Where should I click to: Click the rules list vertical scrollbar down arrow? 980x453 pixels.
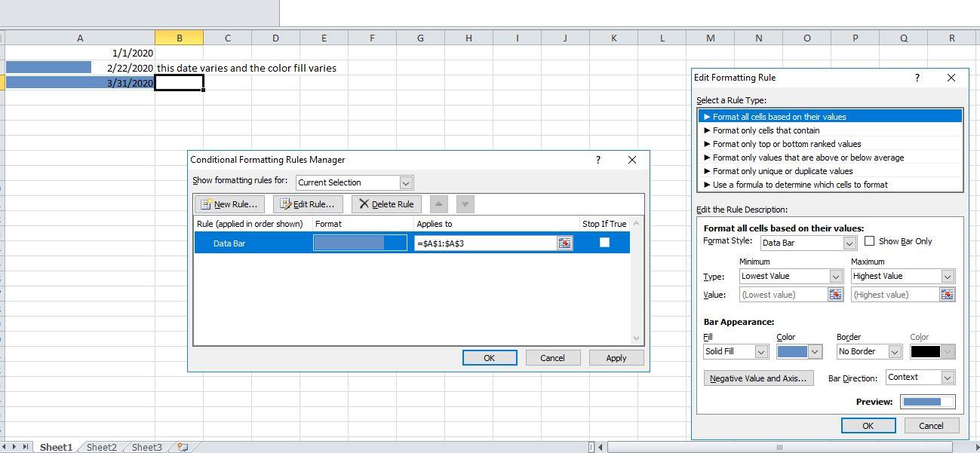(x=636, y=338)
